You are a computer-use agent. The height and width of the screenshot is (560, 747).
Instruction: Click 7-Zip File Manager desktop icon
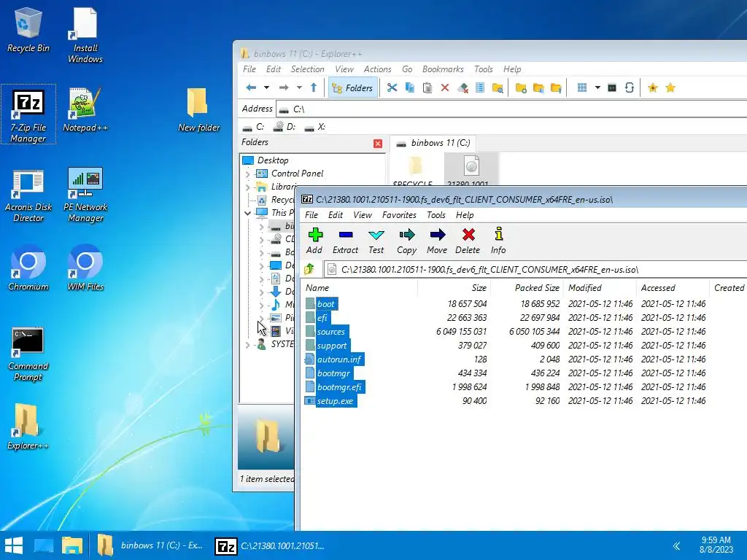click(28, 114)
